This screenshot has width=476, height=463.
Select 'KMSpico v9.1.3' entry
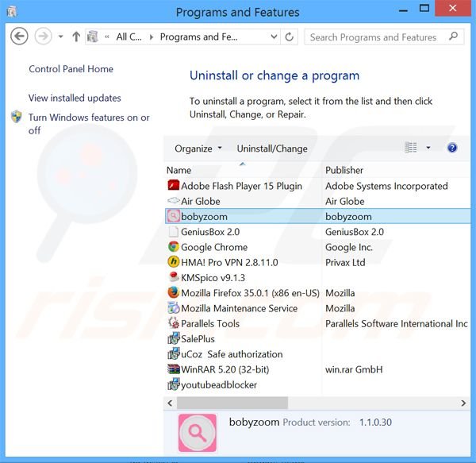pos(213,278)
